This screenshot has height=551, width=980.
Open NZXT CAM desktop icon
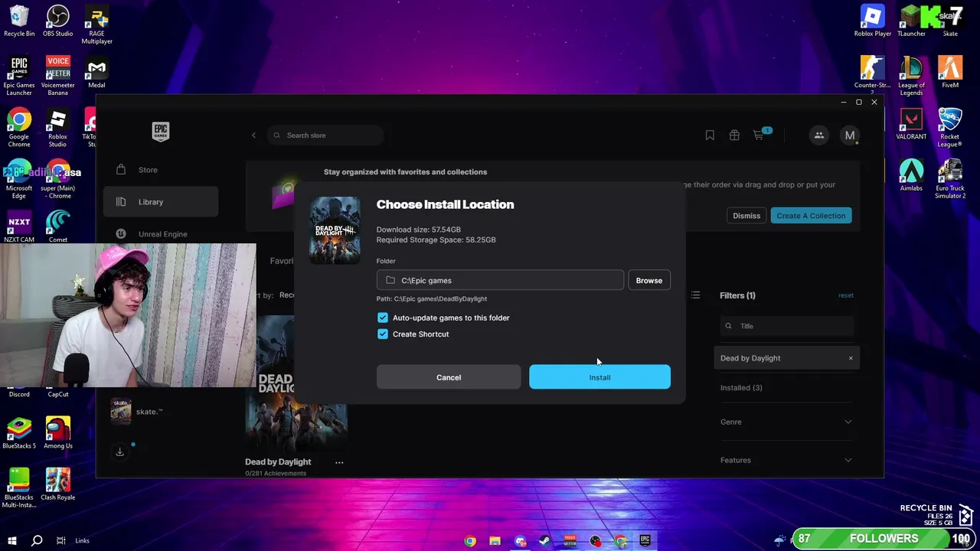point(19,227)
